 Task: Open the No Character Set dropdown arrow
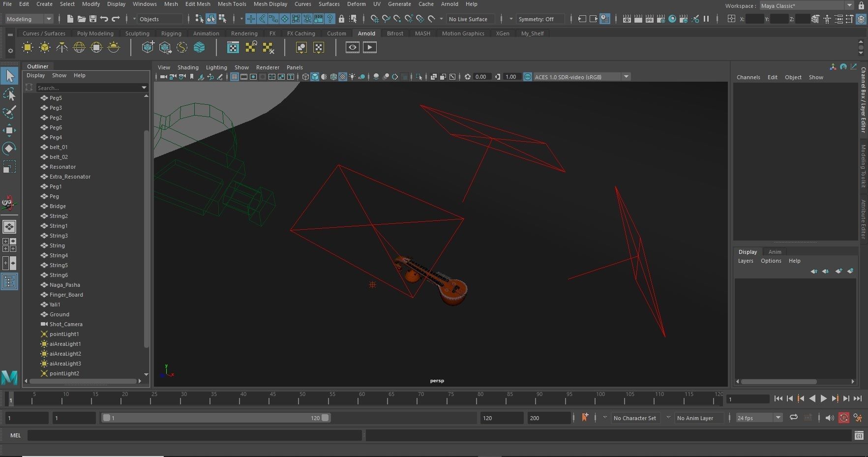click(x=605, y=418)
